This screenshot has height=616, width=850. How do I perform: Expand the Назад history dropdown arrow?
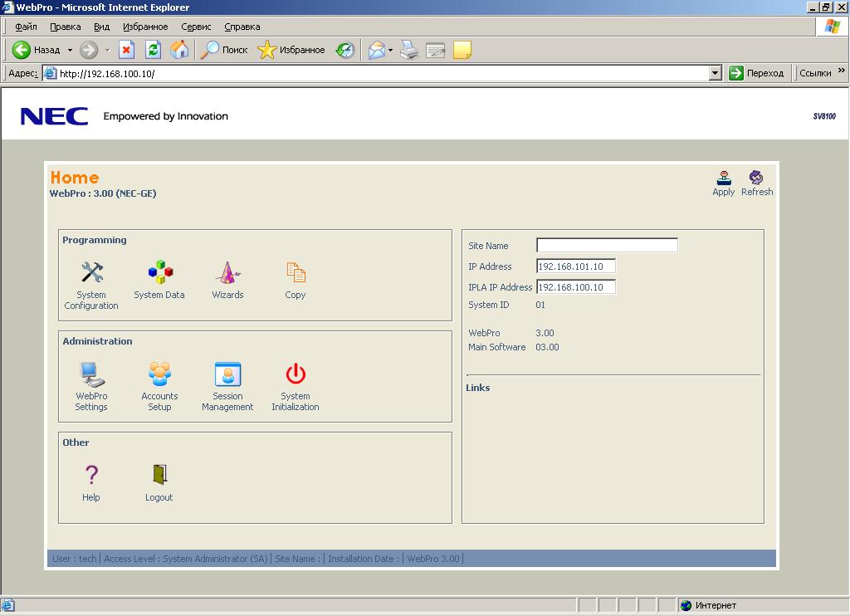click(70, 50)
